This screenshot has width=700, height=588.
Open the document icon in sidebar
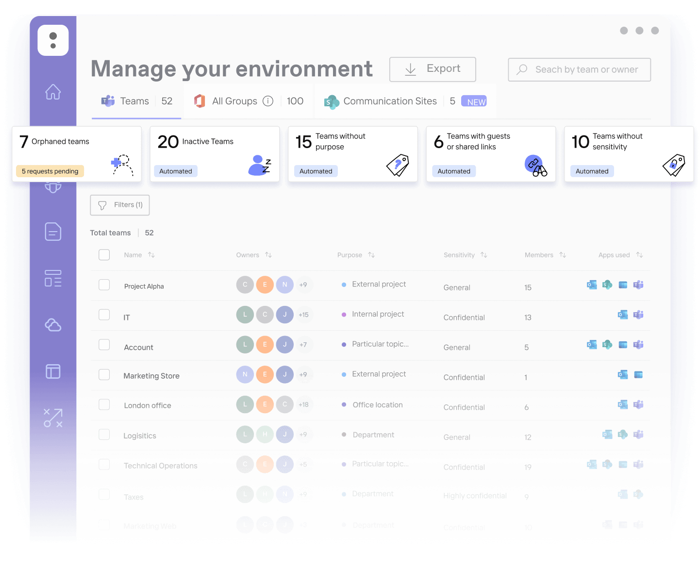click(x=53, y=232)
